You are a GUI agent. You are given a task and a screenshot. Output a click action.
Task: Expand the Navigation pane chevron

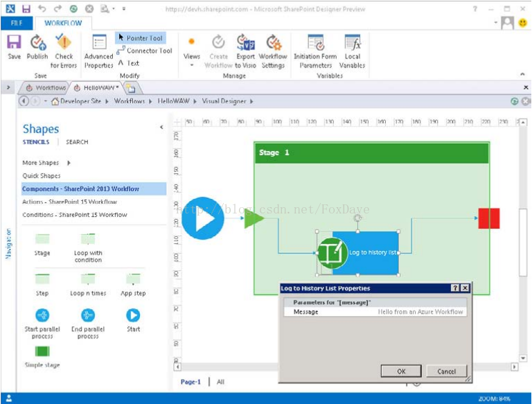pyautogui.click(x=8, y=87)
